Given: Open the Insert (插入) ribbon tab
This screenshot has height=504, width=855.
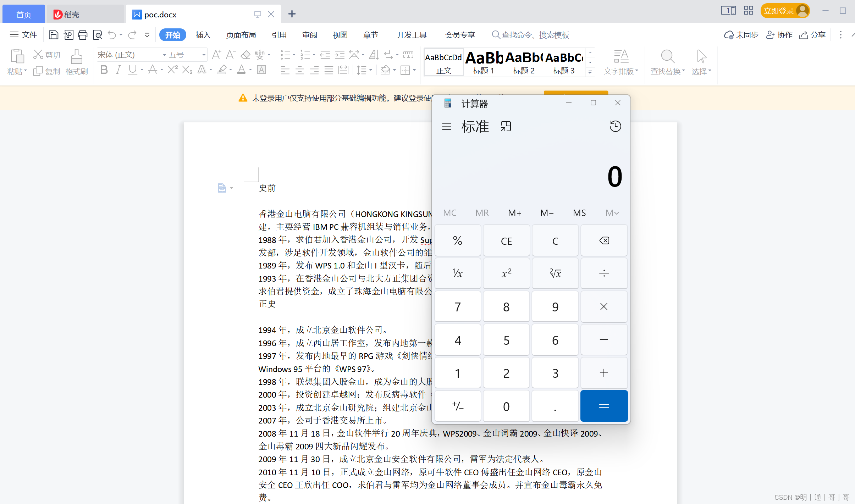Looking at the screenshot, I should coord(203,35).
